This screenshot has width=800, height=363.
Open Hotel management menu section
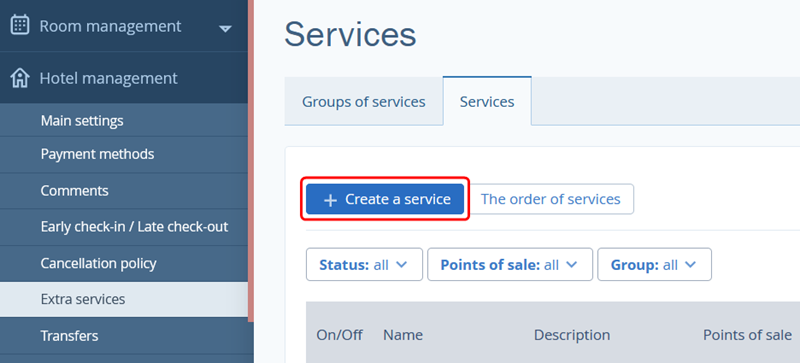[123, 78]
